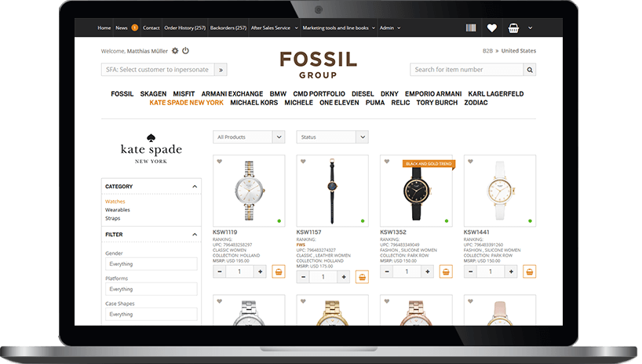The image size is (642, 364).
Task: Open the wishlist heart icon in top bar
Action: [492, 27]
